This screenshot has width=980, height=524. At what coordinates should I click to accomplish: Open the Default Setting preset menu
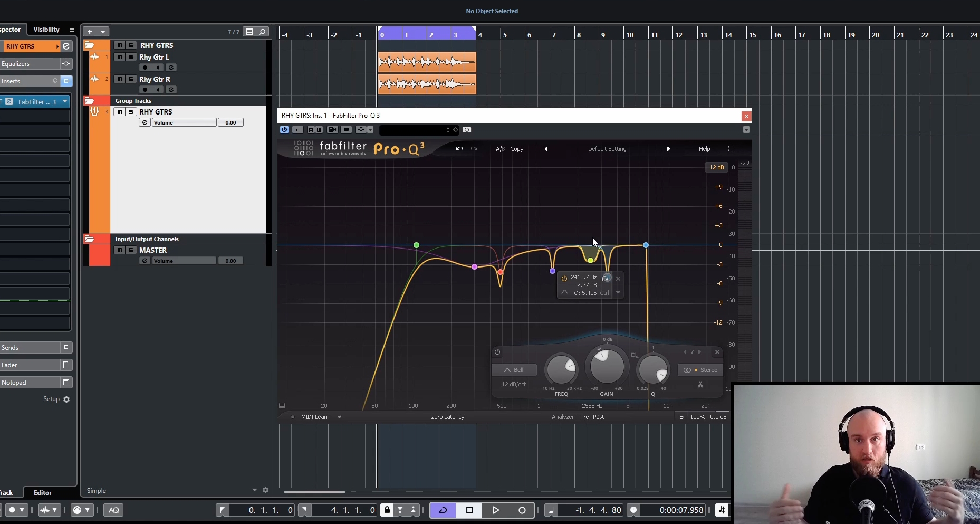click(x=607, y=149)
